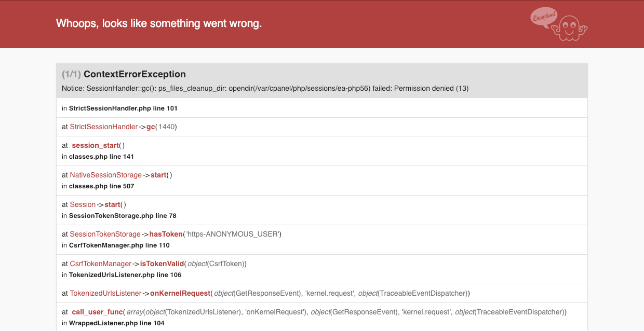Image resolution: width=644 pixels, height=331 pixels.
Task: Click the Exception ghost mascot icon
Action: (569, 28)
